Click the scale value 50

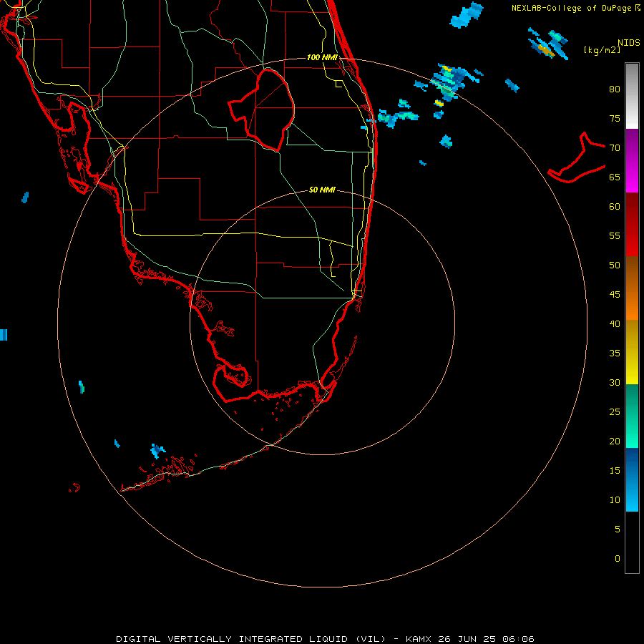(x=615, y=265)
